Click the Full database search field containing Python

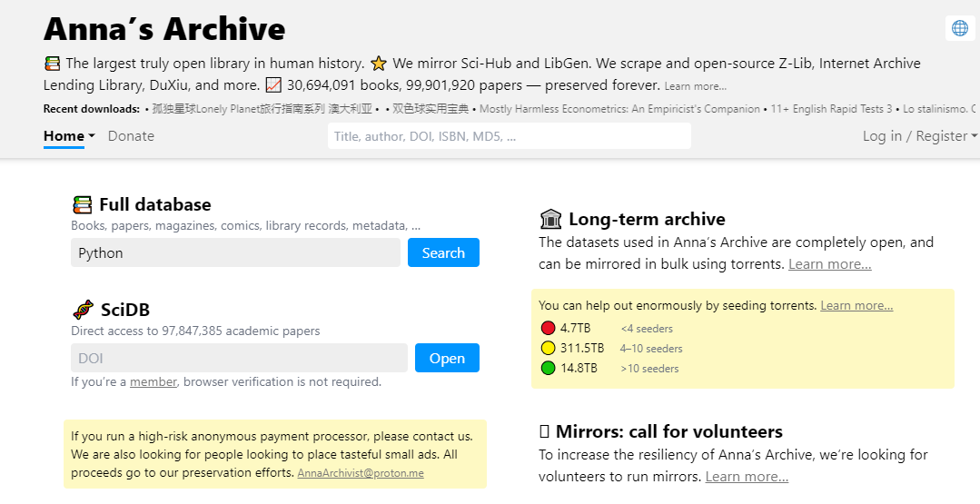coord(235,252)
